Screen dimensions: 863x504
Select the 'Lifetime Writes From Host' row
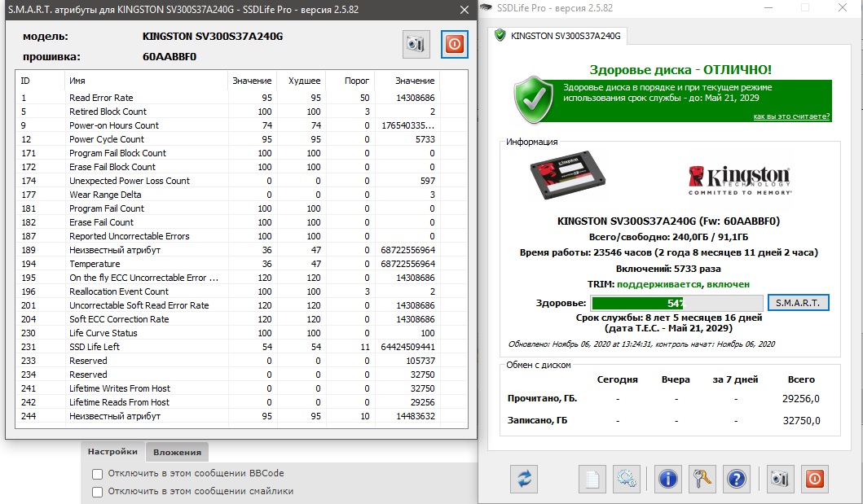pos(241,388)
